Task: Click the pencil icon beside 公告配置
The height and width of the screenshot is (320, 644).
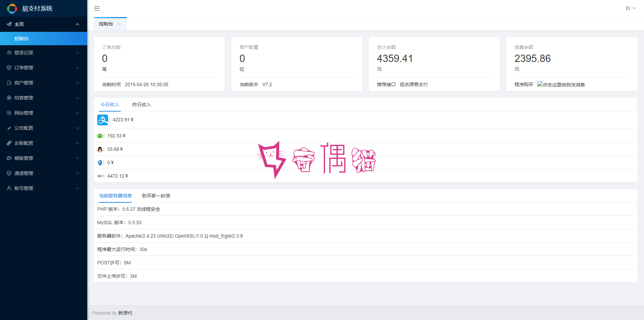Action: pos(9,128)
